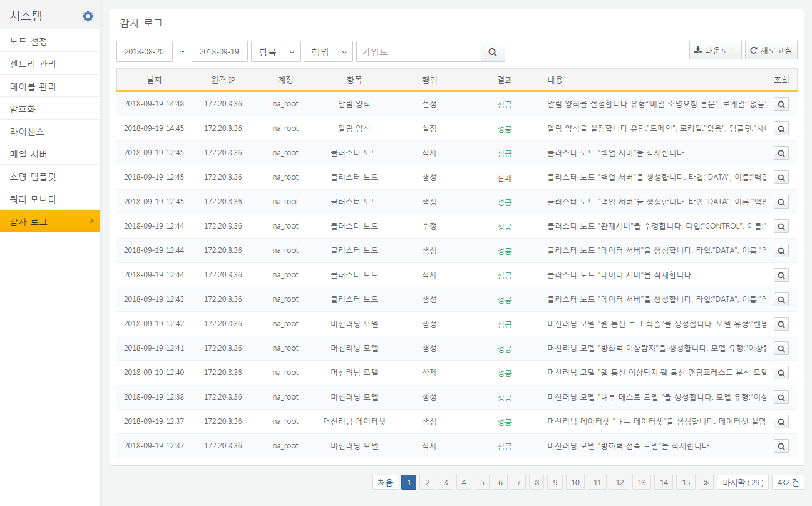This screenshot has height=506, width=812.
Task: Click the 수정 action cell
Action: point(429,226)
